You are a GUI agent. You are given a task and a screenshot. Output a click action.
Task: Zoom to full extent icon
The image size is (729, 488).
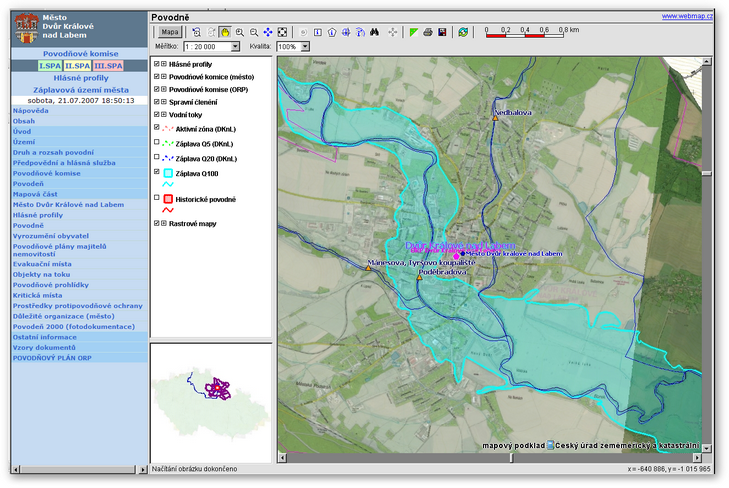point(282,32)
